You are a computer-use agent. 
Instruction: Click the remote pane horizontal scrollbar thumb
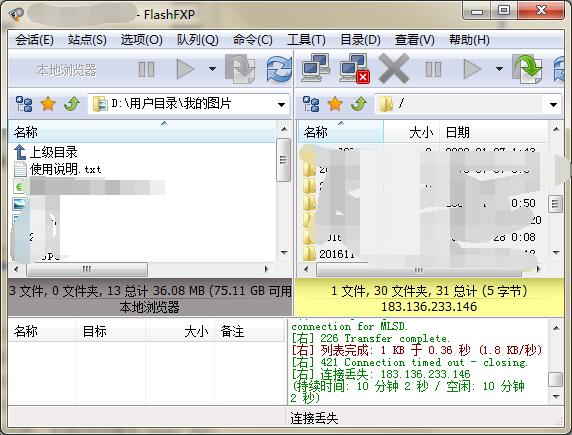coord(418,270)
